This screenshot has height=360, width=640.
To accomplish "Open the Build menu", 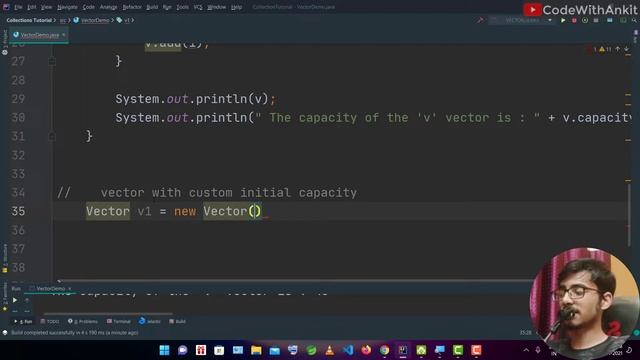I will [152, 7].
